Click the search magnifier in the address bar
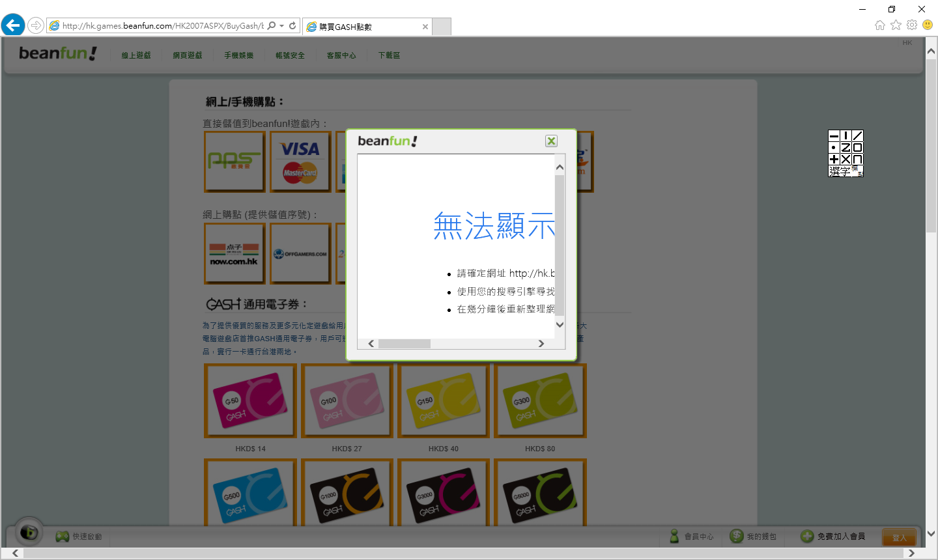Screen dimensions: 938x560 coord(272,26)
